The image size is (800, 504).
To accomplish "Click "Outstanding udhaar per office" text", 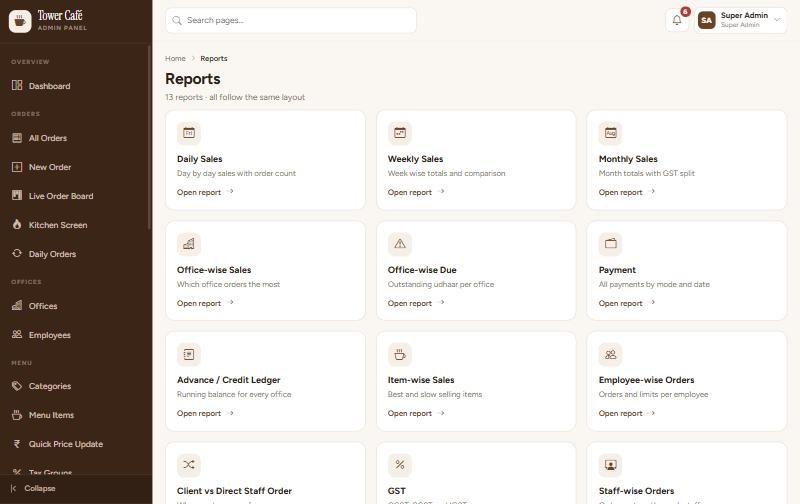I will pos(441,284).
